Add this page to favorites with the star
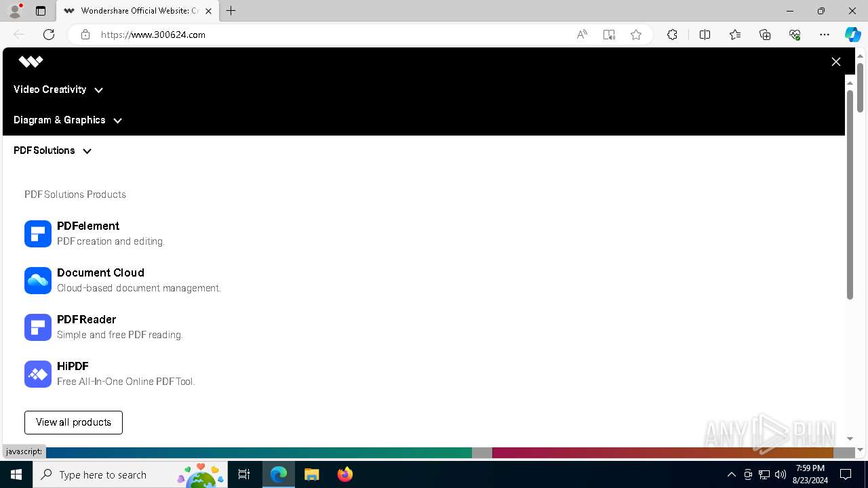The image size is (868, 488). tap(636, 35)
